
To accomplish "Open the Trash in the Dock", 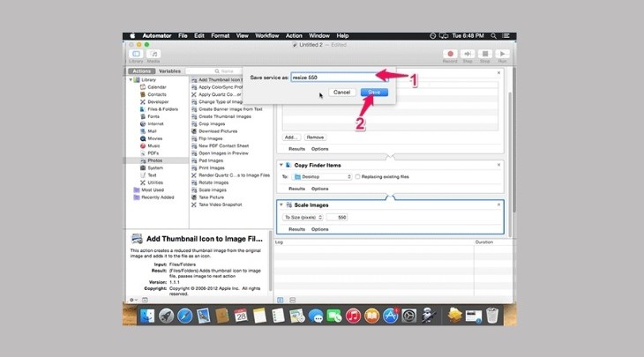I will point(492,316).
